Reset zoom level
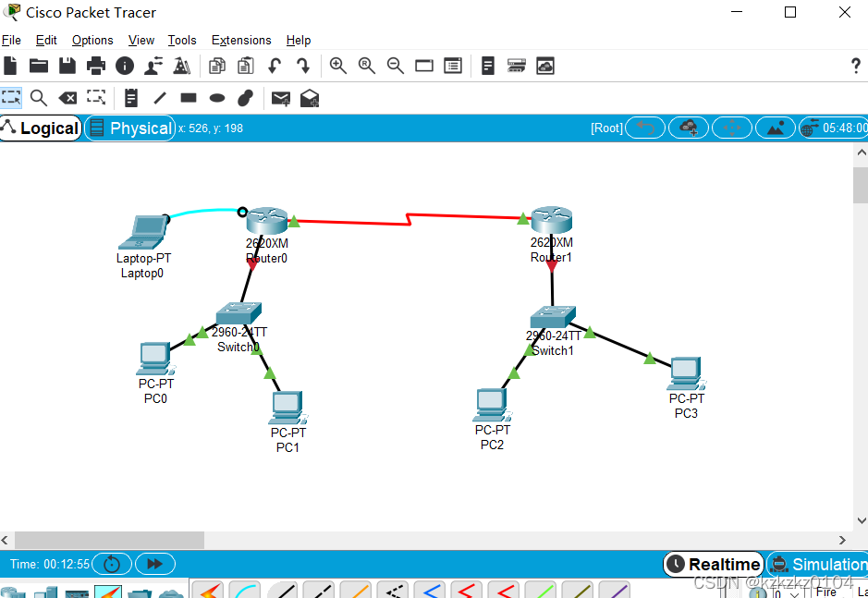The image size is (868, 598). click(366, 66)
